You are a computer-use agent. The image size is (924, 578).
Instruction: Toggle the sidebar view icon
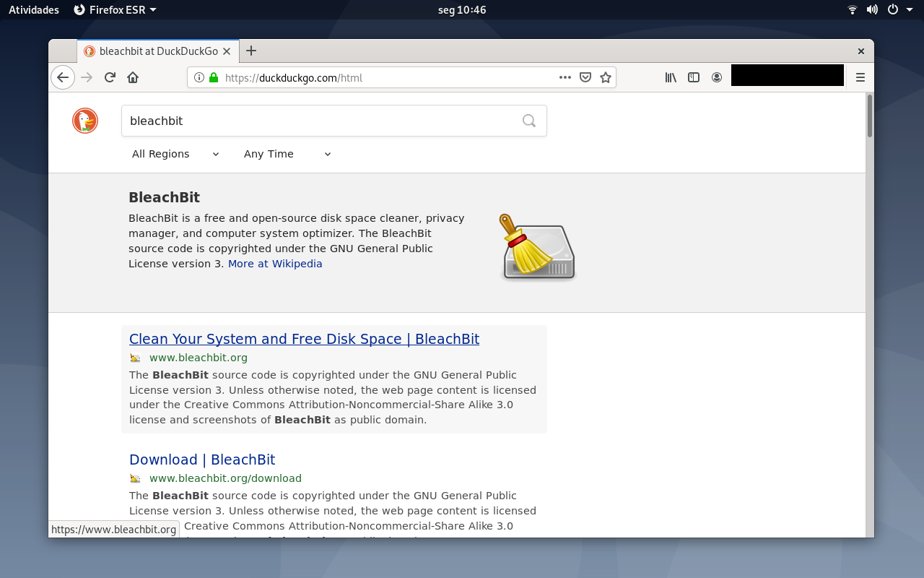694,77
